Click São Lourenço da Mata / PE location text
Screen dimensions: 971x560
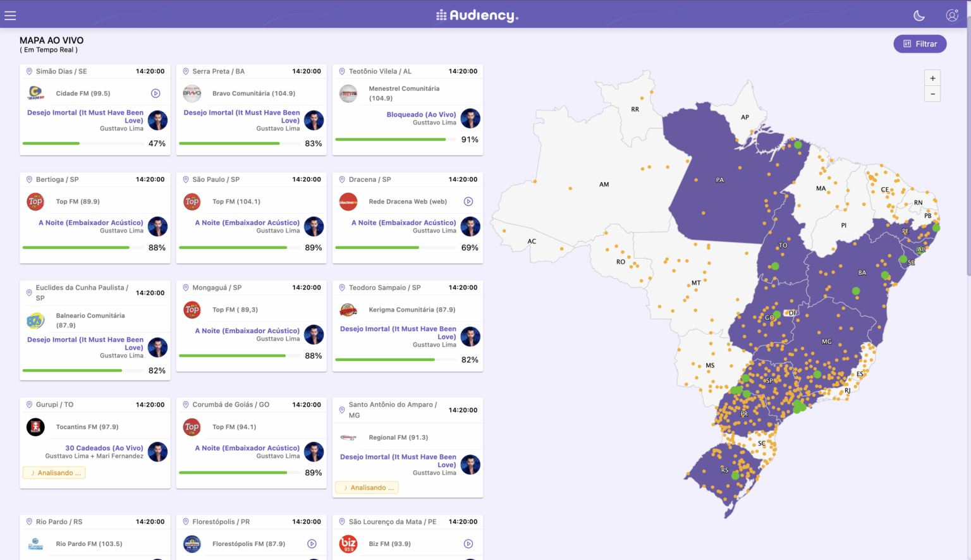pyautogui.click(x=393, y=522)
